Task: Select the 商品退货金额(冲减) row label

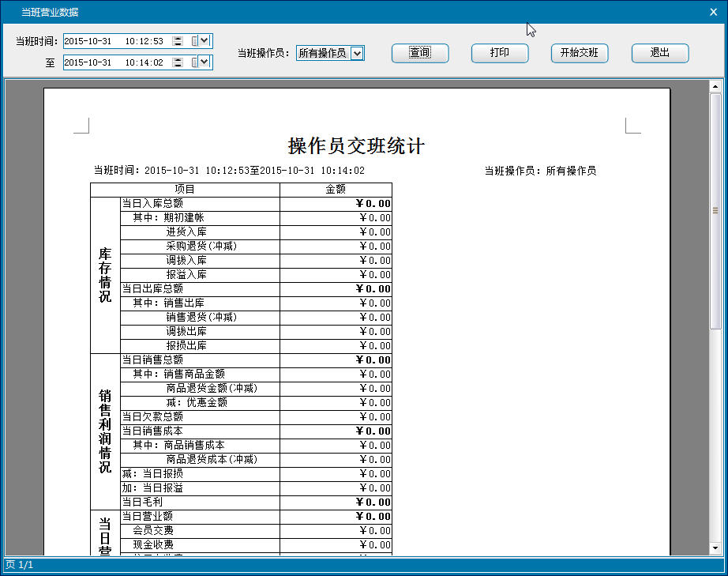Action: [x=212, y=388]
